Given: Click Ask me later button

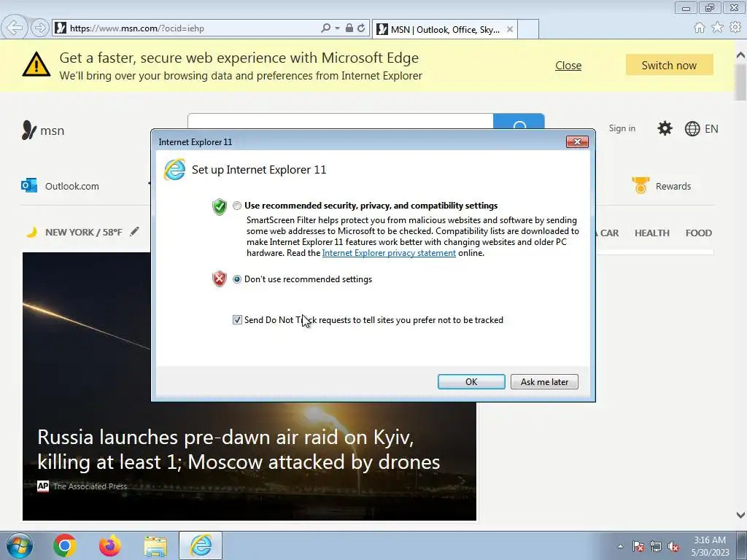Looking at the screenshot, I should (x=544, y=382).
